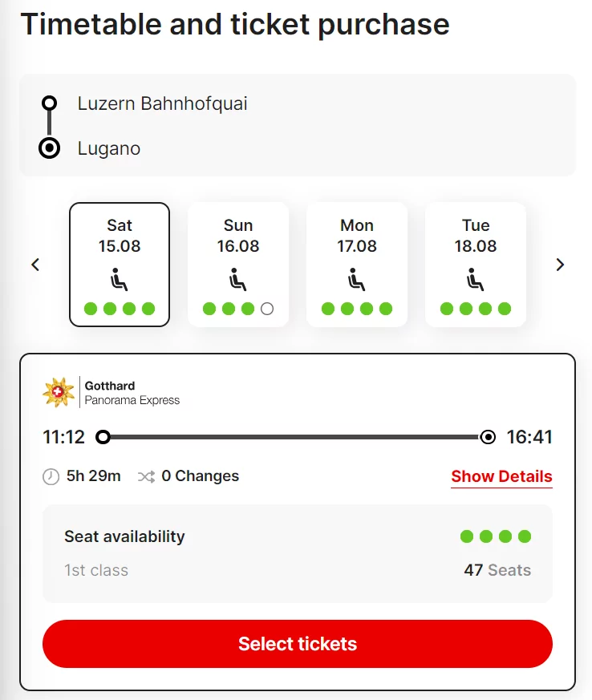Click the Seat availability green dots indicator
Viewport: 592px width, 700px height.
(x=496, y=536)
